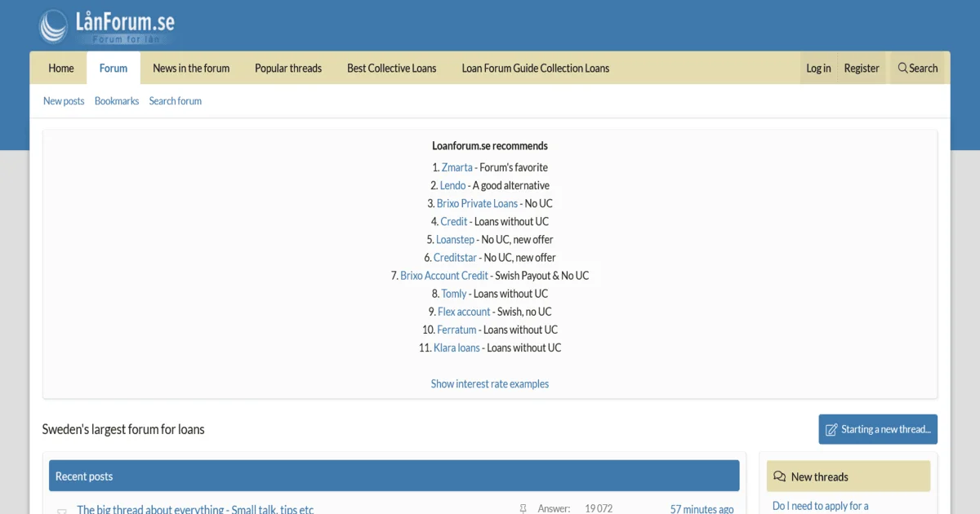Open the Creditstar link

tap(455, 257)
